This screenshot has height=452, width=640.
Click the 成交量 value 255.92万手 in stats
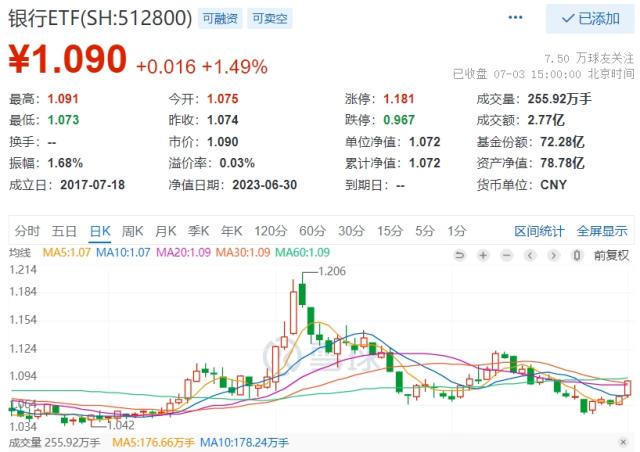tap(559, 99)
